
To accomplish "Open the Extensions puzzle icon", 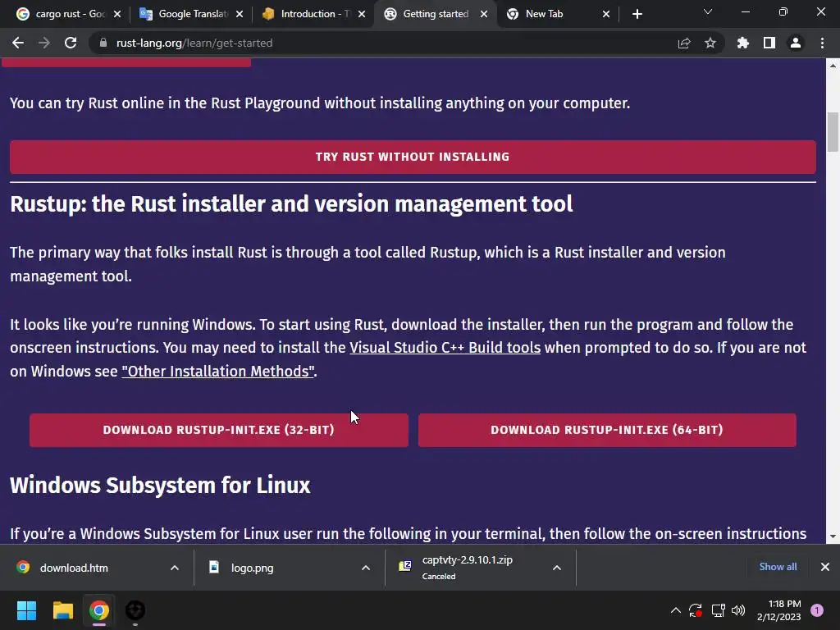I will point(743,43).
